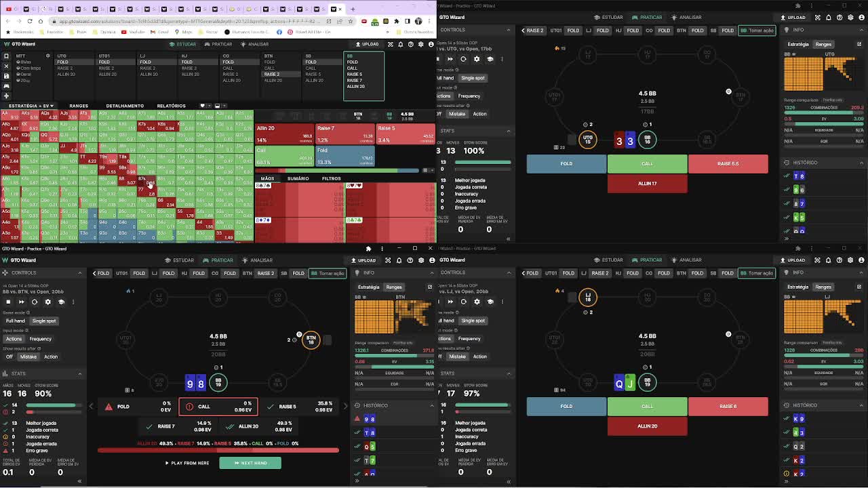The width and height of the screenshot is (868, 488).
Task: Open Ranges pop-out icon in bottom-left Info panel
Action: click(x=429, y=287)
